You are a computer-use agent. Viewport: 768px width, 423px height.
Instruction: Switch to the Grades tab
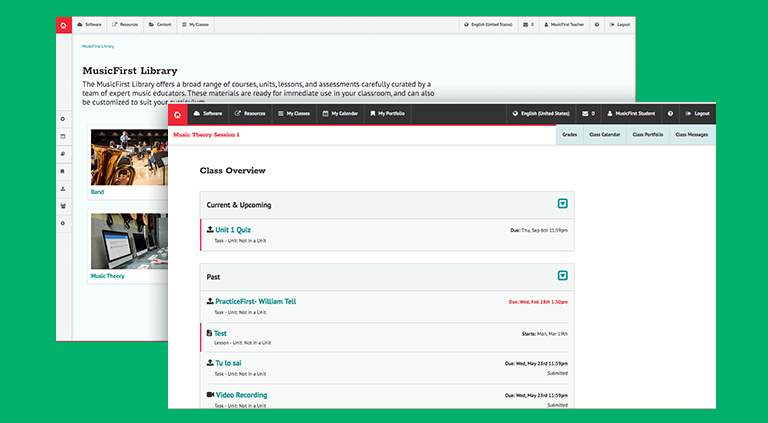(569, 134)
